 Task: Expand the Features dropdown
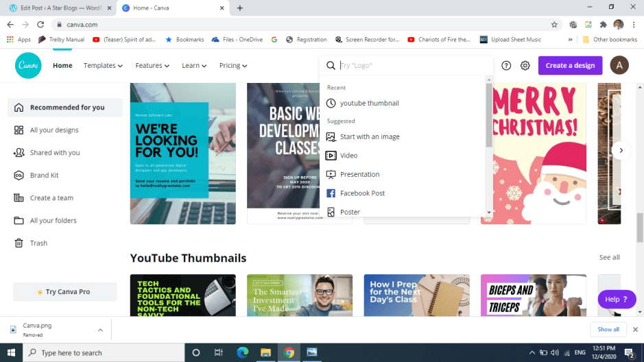[x=152, y=65]
